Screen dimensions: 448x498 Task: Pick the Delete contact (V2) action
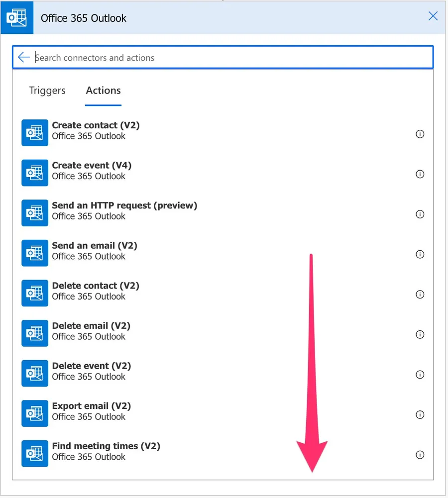click(x=96, y=286)
